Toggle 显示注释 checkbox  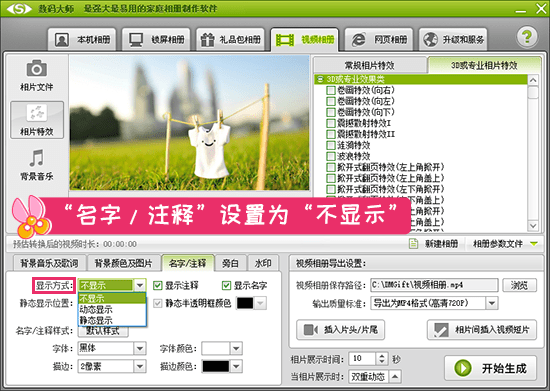point(157,285)
